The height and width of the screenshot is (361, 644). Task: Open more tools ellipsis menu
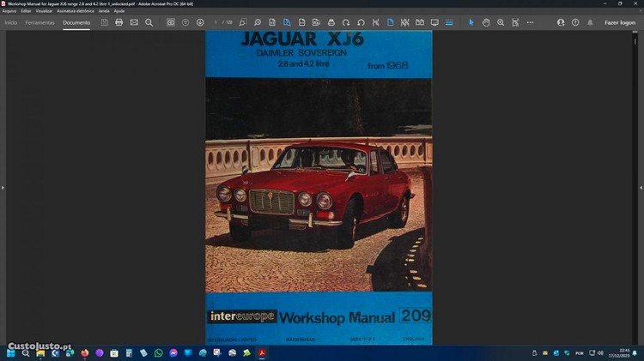coord(531,22)
